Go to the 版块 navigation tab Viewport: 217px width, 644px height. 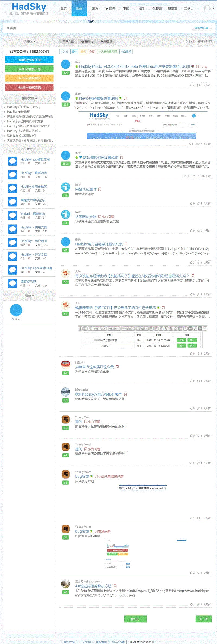coord(95,9)
